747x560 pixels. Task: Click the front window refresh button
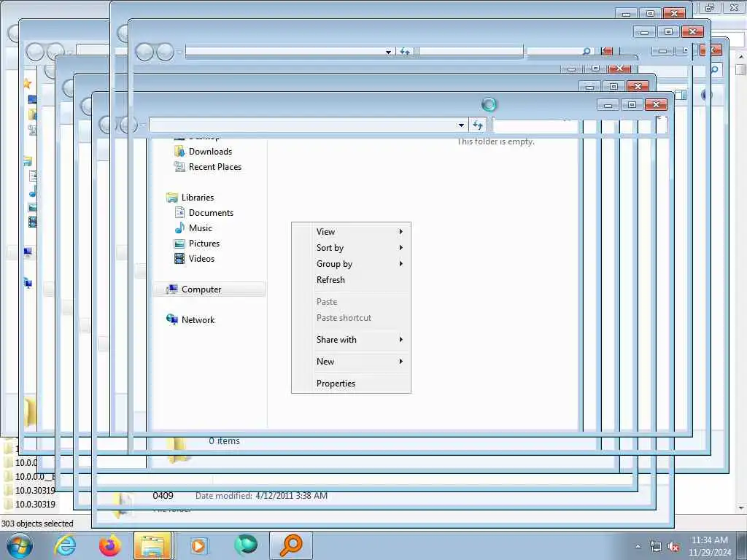pyautogui.click(x=477, y=125)
